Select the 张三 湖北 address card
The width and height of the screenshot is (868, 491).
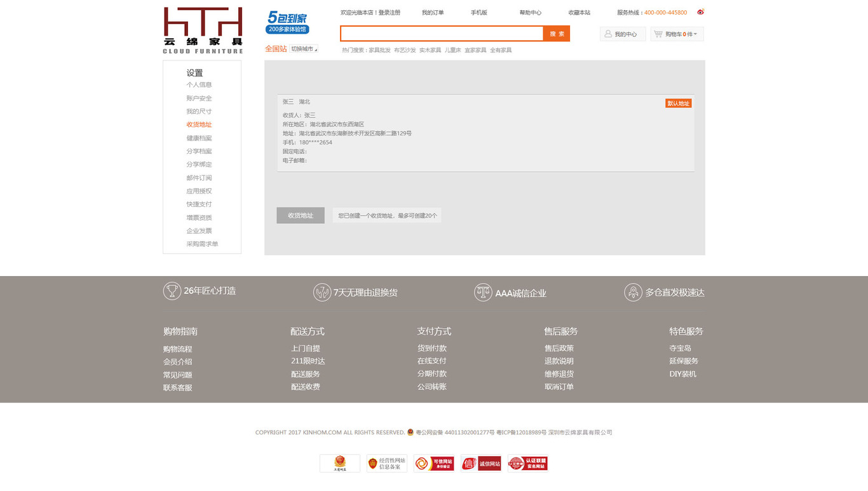(x=485, y=133)
